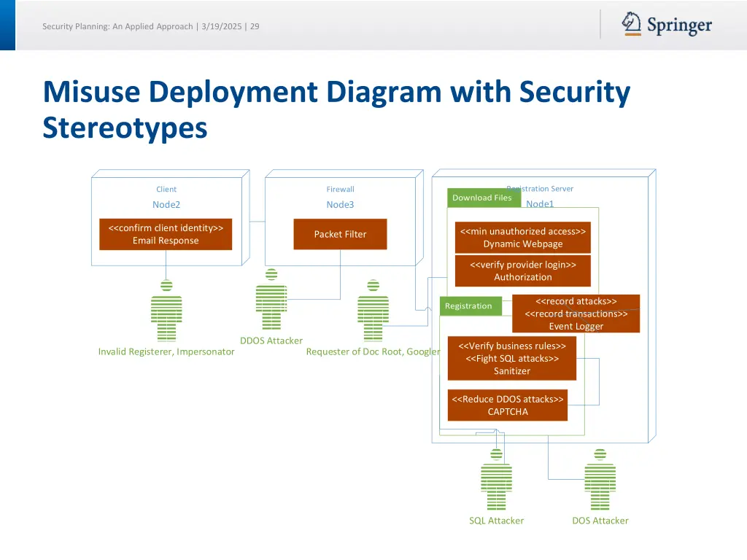This screenshot has width=747, height=560.
Task: Click the 'DOS Attacker' caption
Action: [600, 521]
